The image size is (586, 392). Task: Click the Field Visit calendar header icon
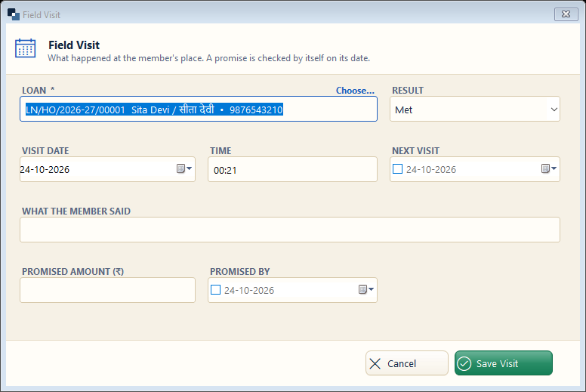point(26,48)
